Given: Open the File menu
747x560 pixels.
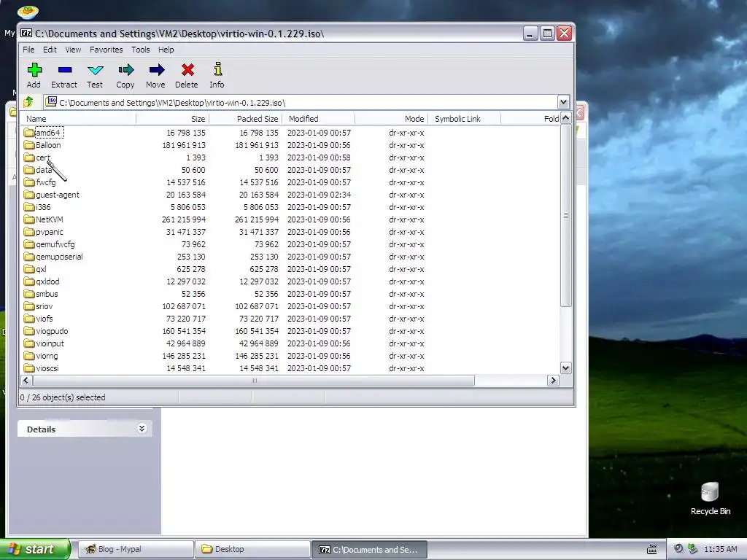Looking at the screenshot, I should (28, 50).
